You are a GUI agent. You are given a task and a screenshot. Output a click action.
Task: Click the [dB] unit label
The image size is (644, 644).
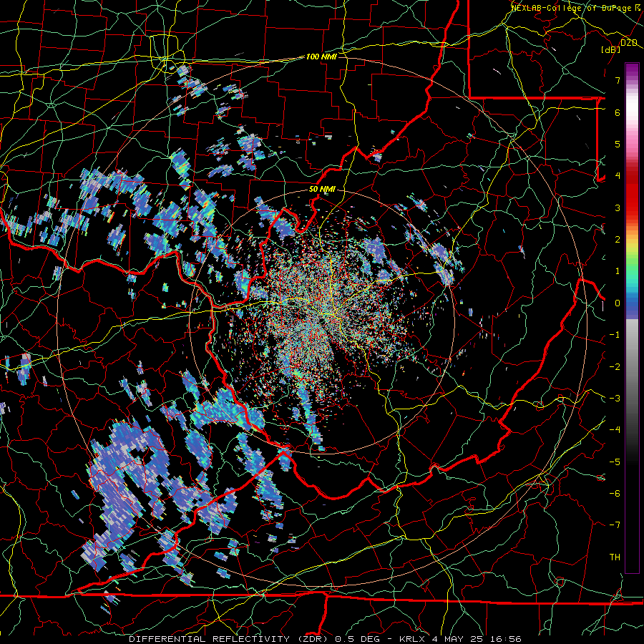pos(611,49)
